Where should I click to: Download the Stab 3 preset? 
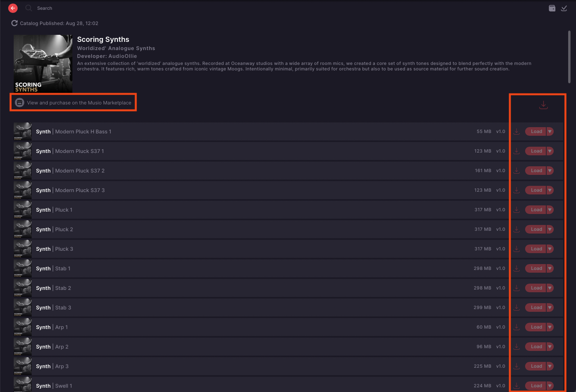pyautogui.click(x=517, y=307)
